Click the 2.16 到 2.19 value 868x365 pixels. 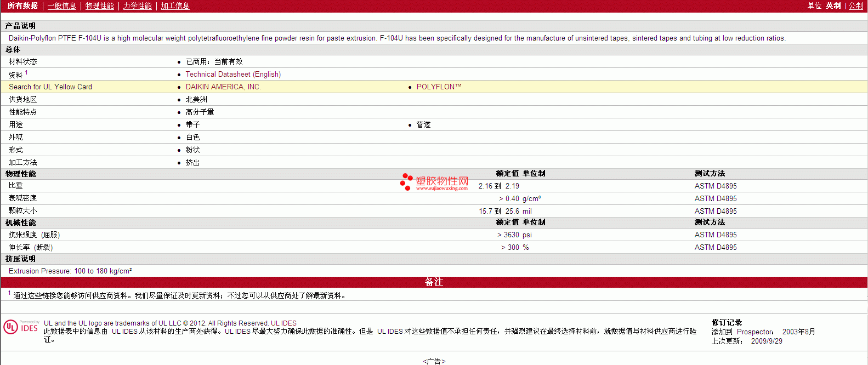(x=499, y=186)
